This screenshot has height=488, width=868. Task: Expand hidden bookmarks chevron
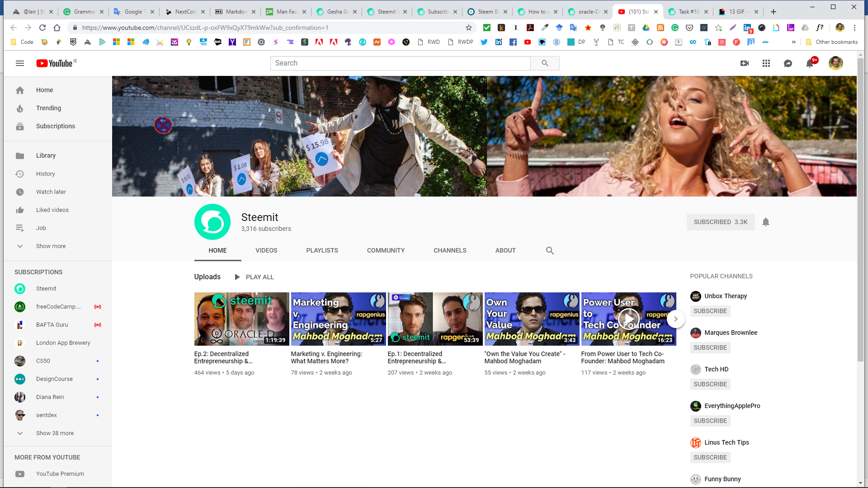point(793,42)
